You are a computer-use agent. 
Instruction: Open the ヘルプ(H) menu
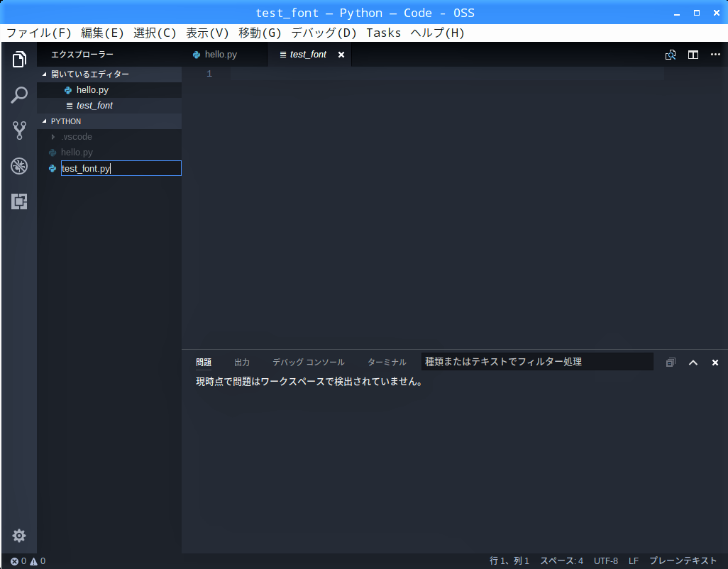coord(437,33)
